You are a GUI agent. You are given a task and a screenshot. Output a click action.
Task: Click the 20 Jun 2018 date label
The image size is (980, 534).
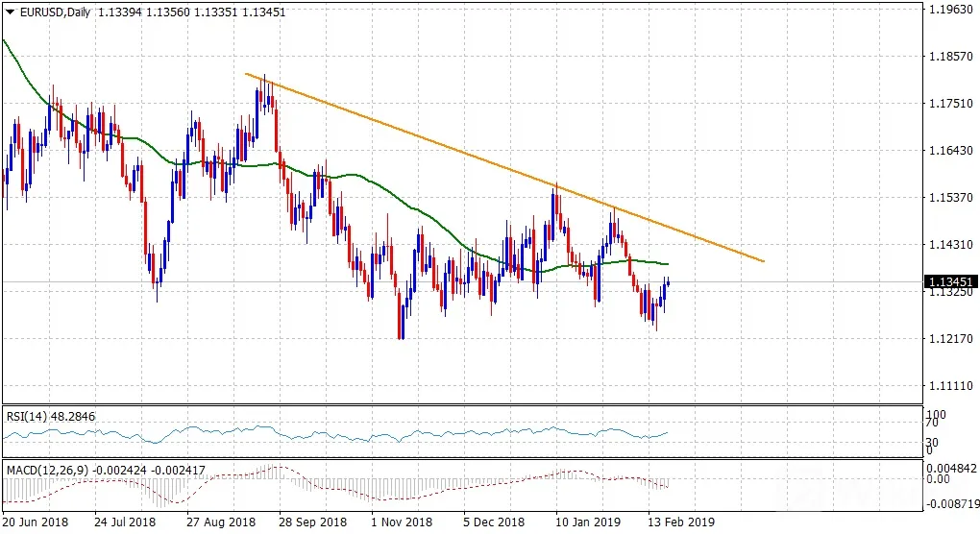pos(36,522)
